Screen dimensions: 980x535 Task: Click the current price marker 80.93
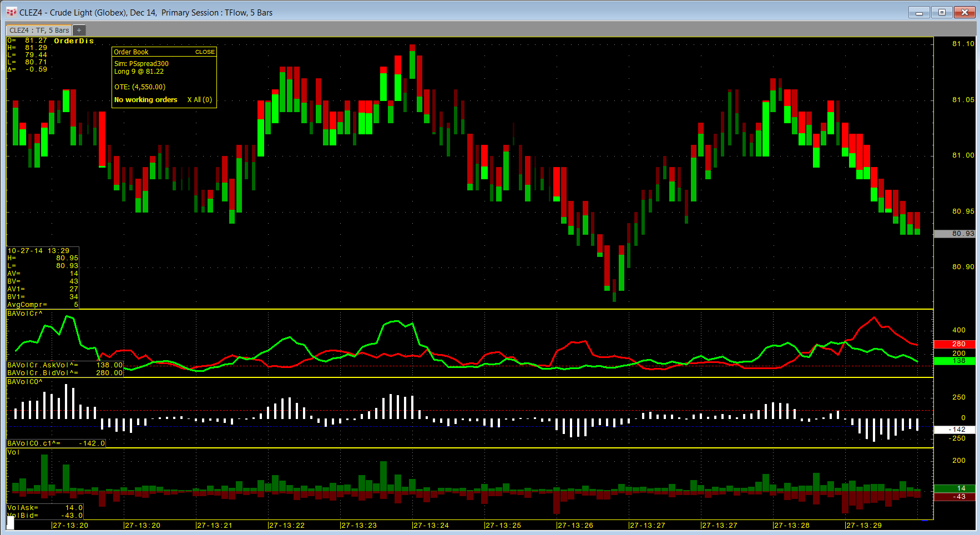pos(954,234)
